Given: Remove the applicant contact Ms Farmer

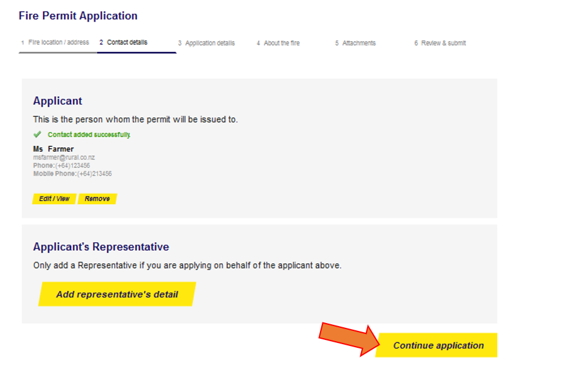Looking at the screenshot, I should (97, 199).
